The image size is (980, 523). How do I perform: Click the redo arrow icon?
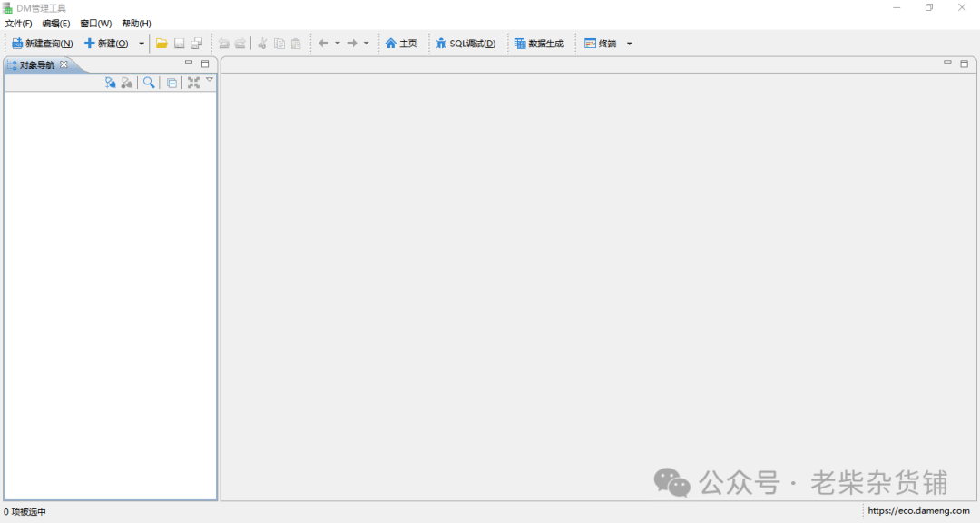240,44
